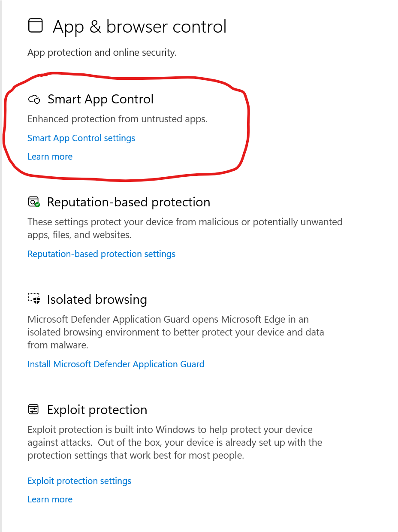Click the Microsoft Defender Application Guard description paragraph
This screenshot has width=398, height=532.
(176, 332)
